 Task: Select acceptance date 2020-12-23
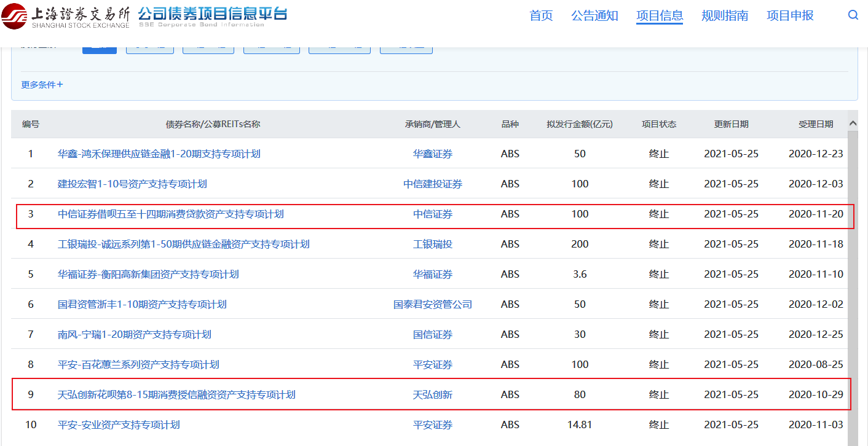[x=816, y=154]
